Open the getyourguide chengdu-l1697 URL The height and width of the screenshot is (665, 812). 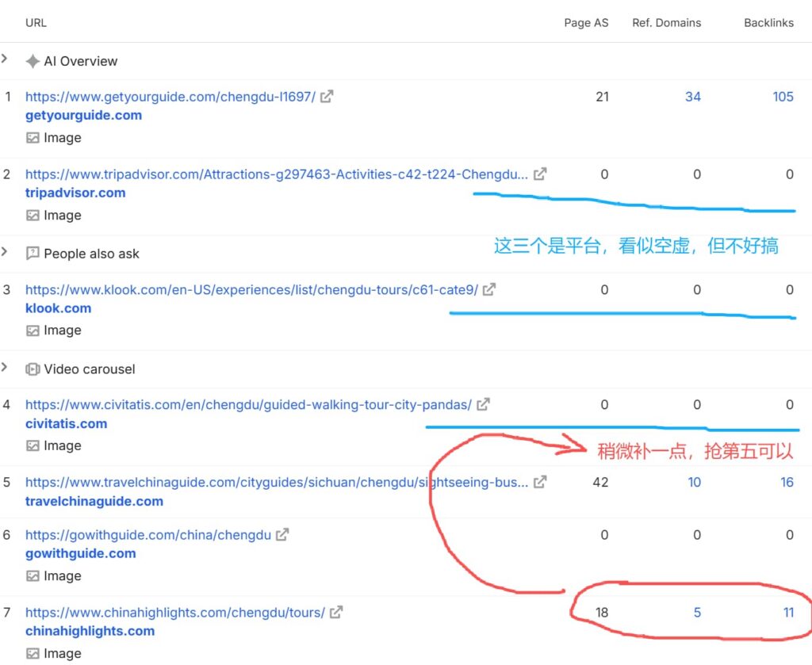pos(170,97)
